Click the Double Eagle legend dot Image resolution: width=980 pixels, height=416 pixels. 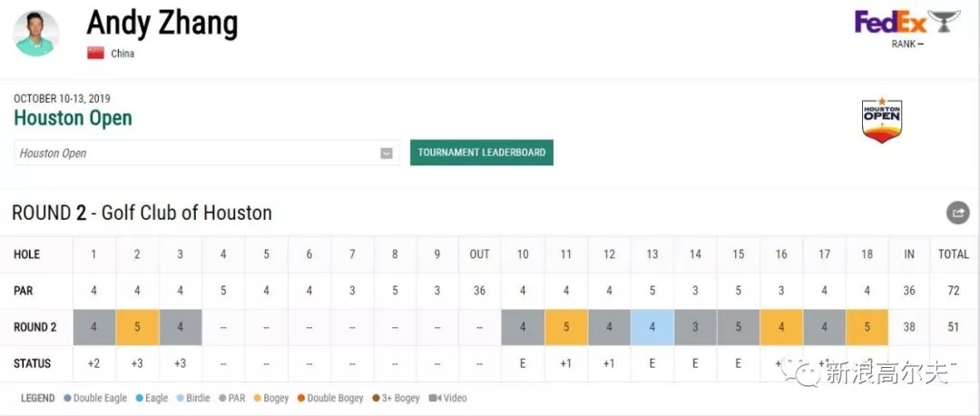[x=67, y=398]
